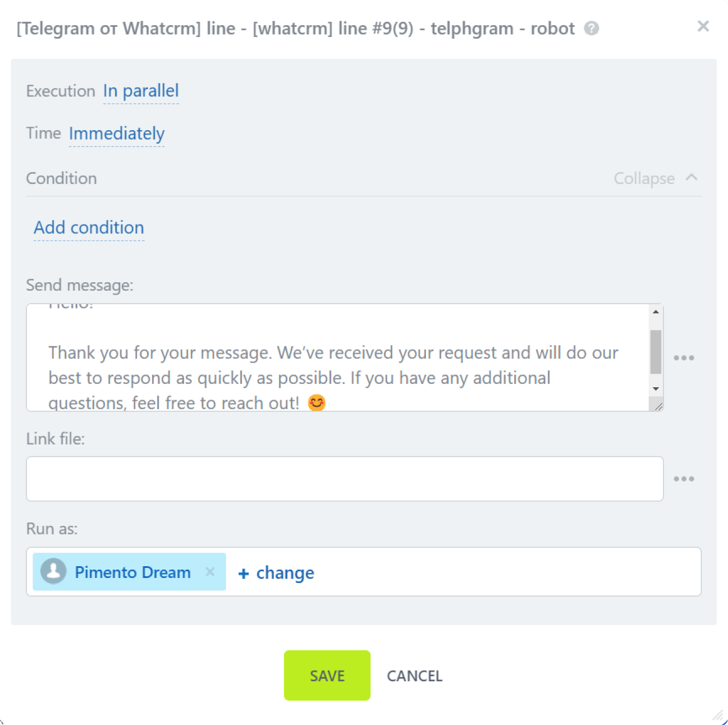Open the change user selector with + change
Viewport: 728px width, 725px height.
(x=275, y=573)
